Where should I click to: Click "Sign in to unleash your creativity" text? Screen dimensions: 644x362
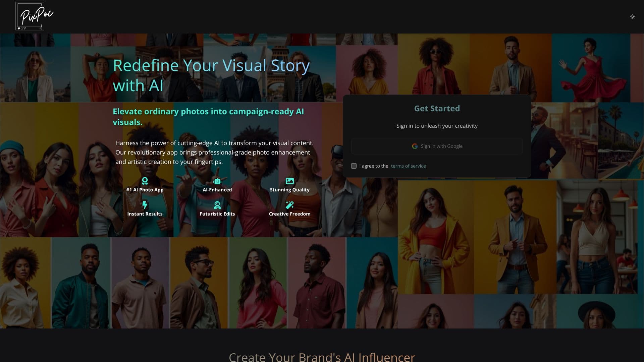point(437,126)
